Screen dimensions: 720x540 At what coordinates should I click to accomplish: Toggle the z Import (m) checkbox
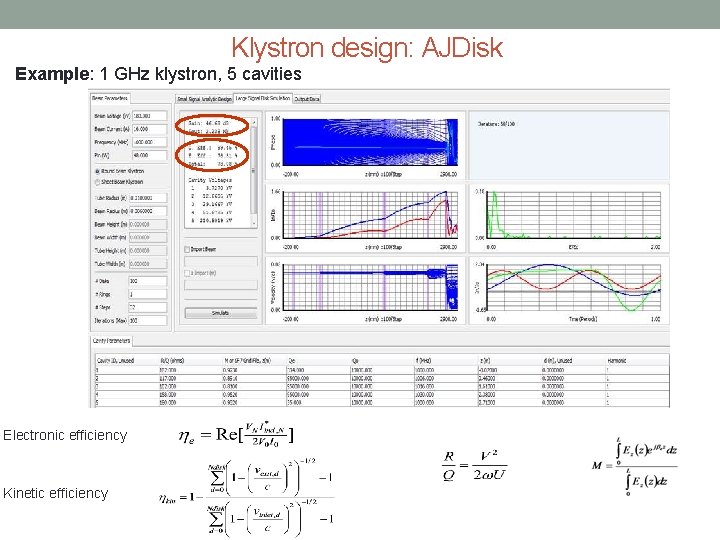pos(187,273)
